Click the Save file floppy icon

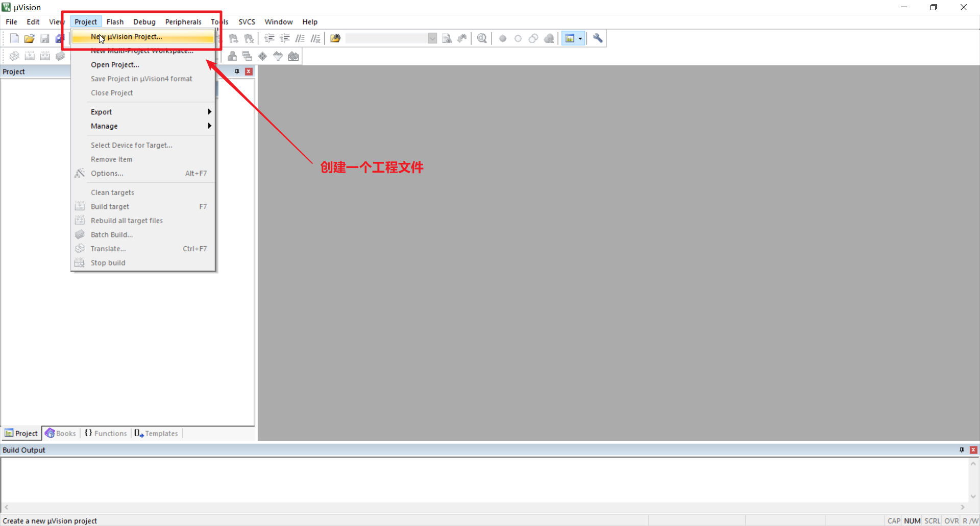[x=45, y=38]
